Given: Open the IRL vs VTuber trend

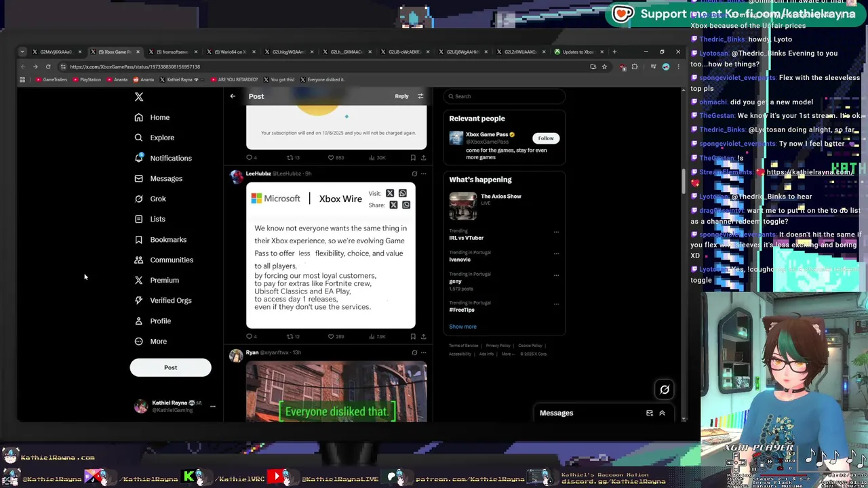Looking at the screenshot, I should 466,238.
